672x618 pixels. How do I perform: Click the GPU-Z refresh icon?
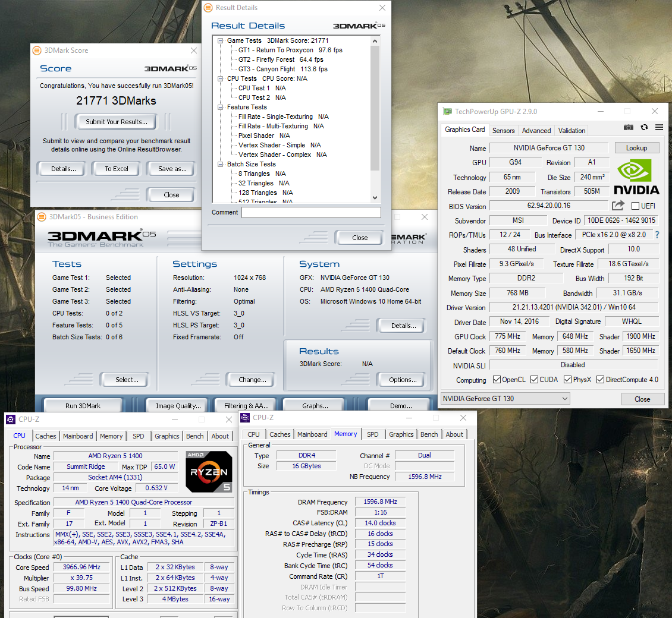[x=644, y=127]
